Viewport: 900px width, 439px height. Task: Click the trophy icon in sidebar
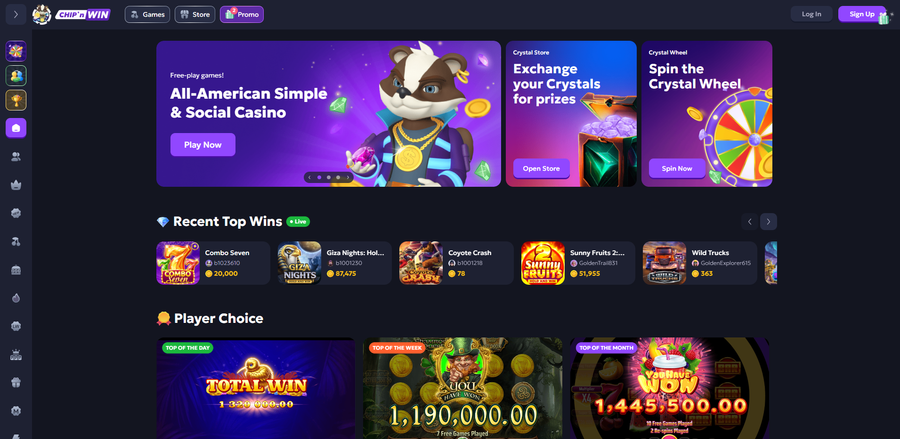16,100
